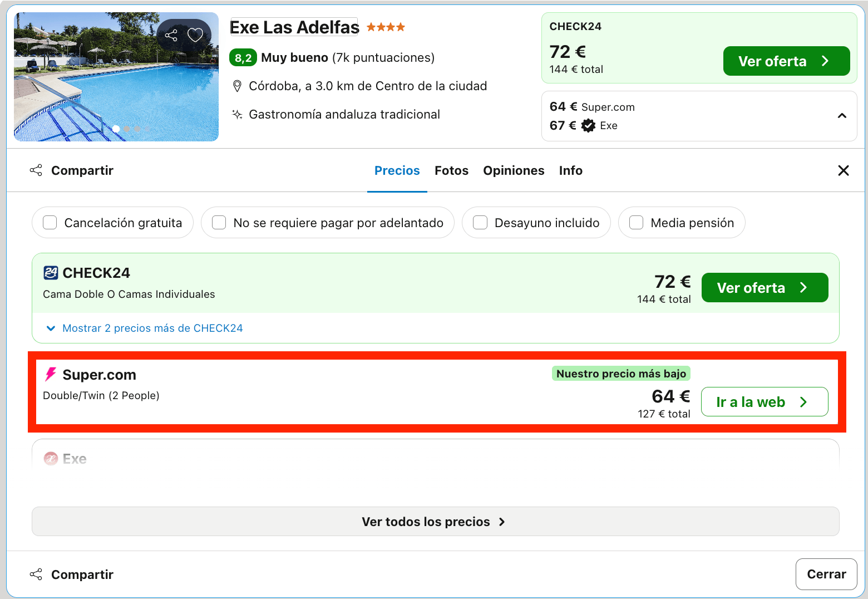Click the Muy bueno (7k puntuaciones) text
The image size is (868, 599).
[348, 58]
